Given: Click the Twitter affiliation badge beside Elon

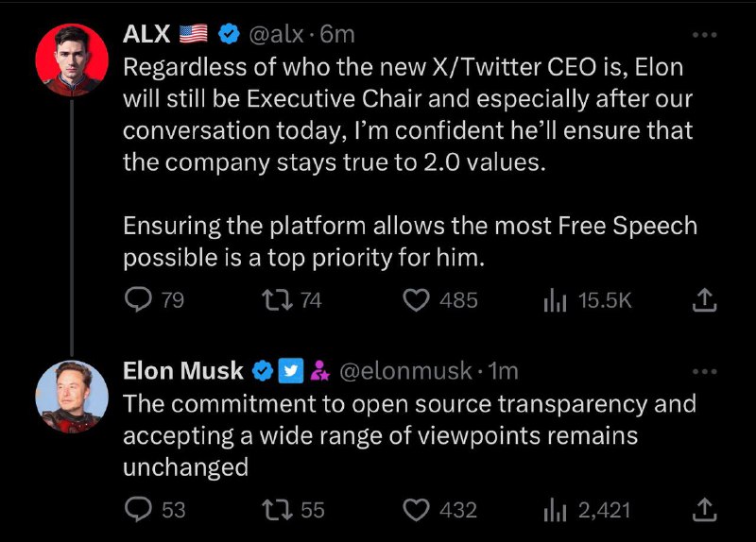Looking at the screenshot, I should 290,371.
